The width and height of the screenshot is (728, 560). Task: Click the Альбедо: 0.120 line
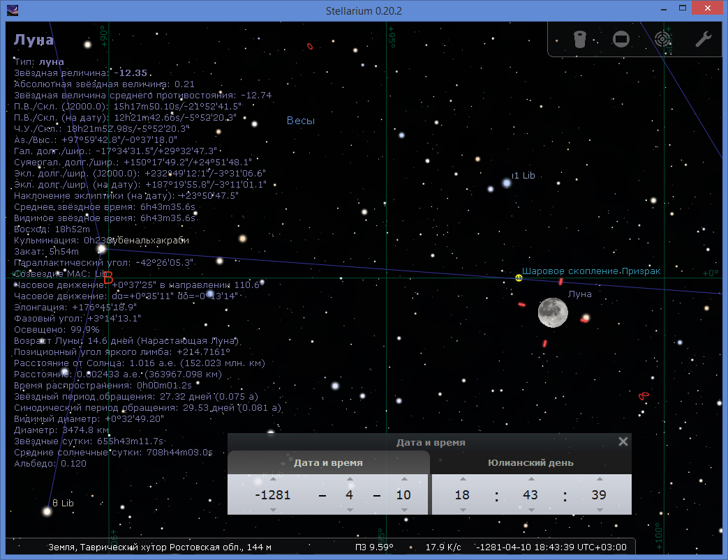click(x=50, y=464)
